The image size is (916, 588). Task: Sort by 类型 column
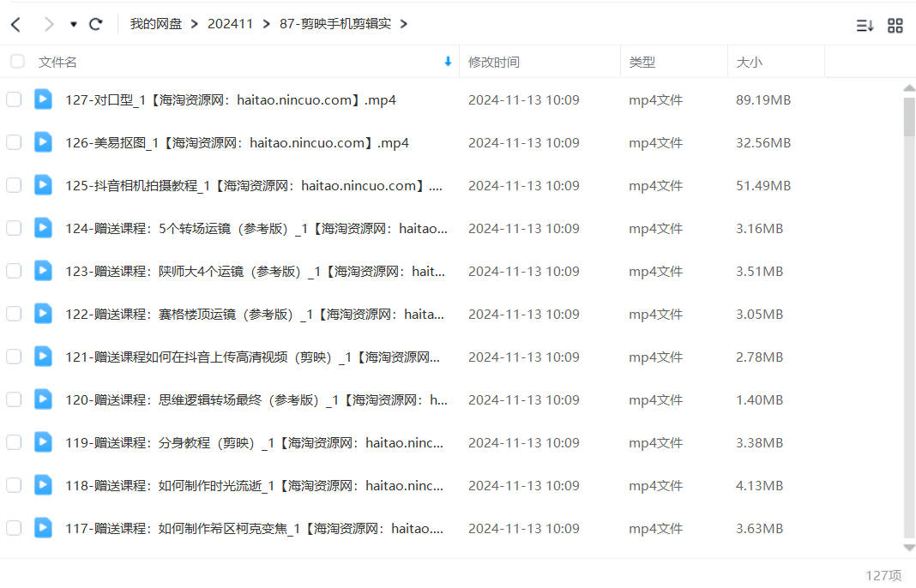[x=642, y=62]
